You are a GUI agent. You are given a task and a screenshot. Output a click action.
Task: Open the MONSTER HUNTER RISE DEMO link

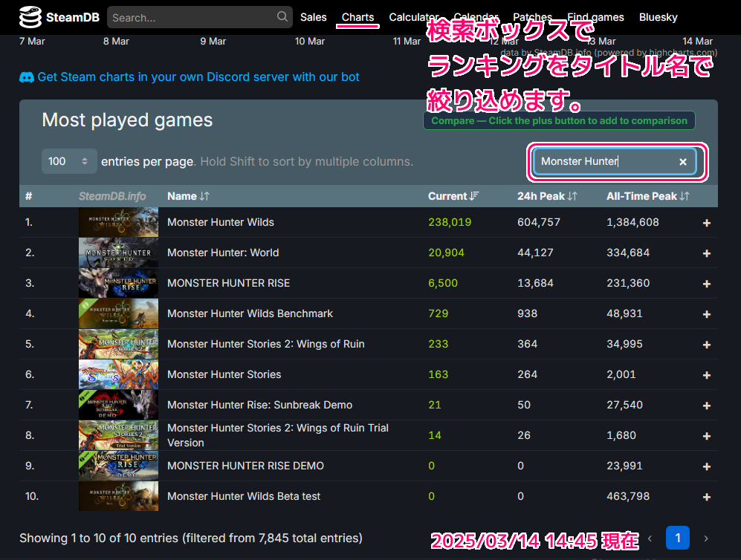[246, 466]
